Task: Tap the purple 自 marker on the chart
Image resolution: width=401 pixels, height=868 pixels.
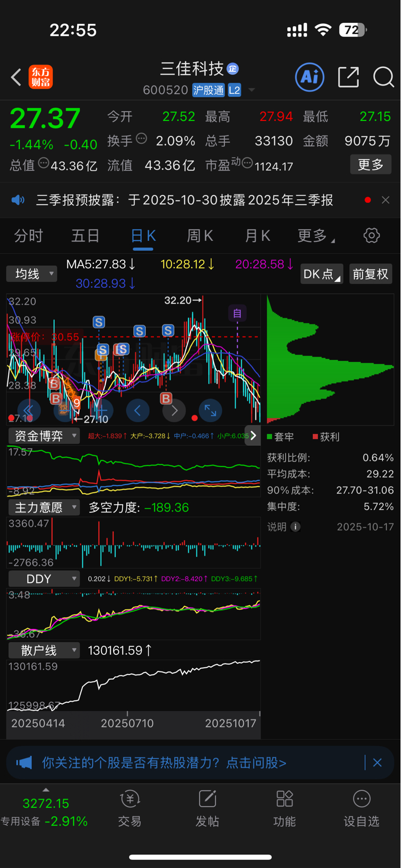Action: coord(237,313)
